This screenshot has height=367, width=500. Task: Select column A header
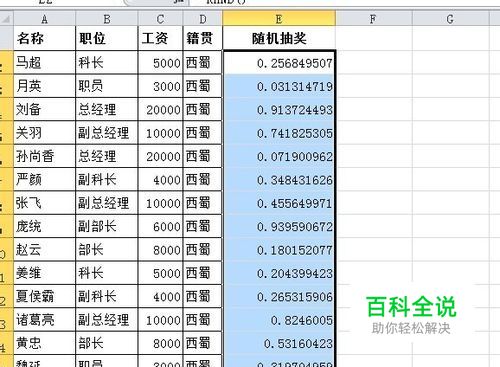click(x=45, y=19)
